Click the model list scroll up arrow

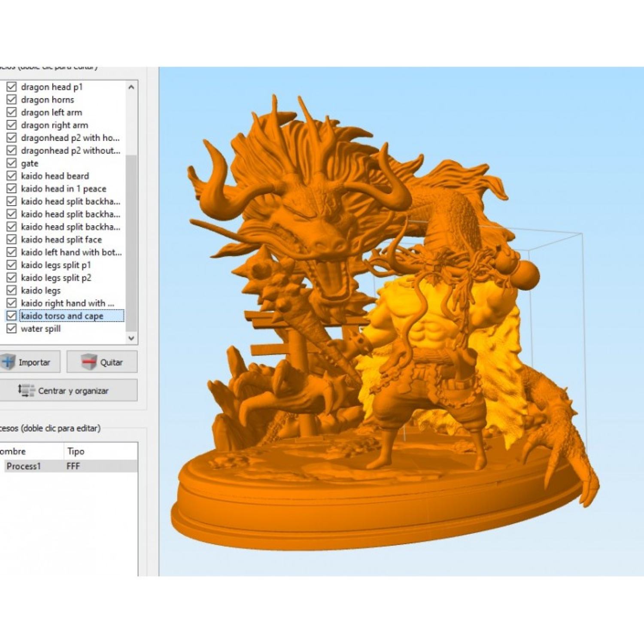[x=131, y=87]
